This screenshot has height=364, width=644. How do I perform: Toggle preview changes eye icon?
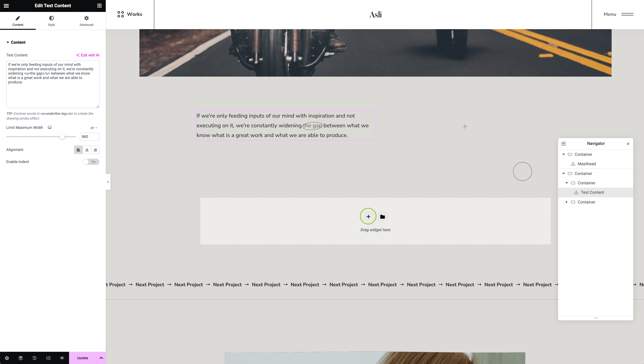click(x=62, y=358)
